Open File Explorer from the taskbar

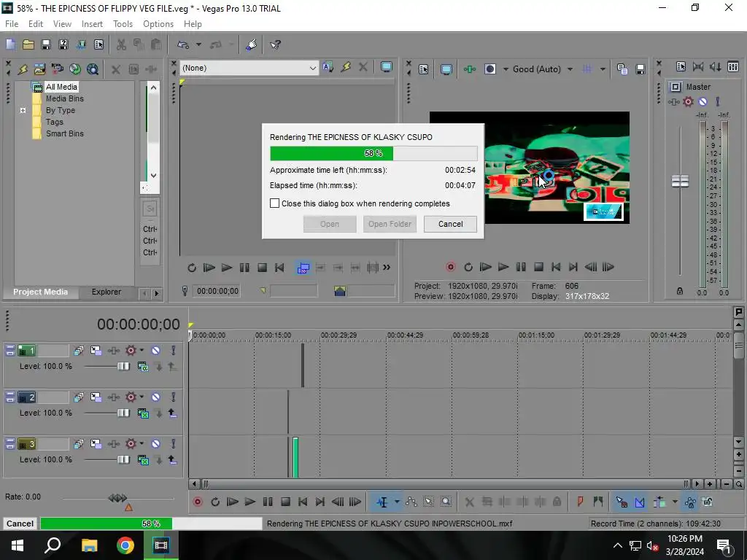[89, 545]
